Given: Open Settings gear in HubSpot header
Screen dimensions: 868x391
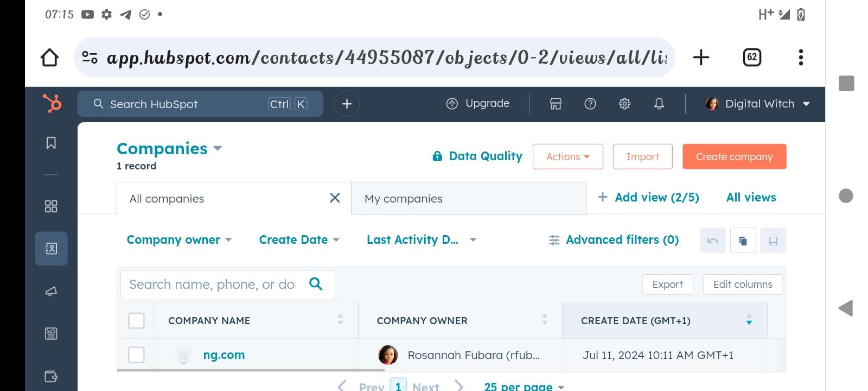Looking at the screenshot, I should tap(624, 104).
